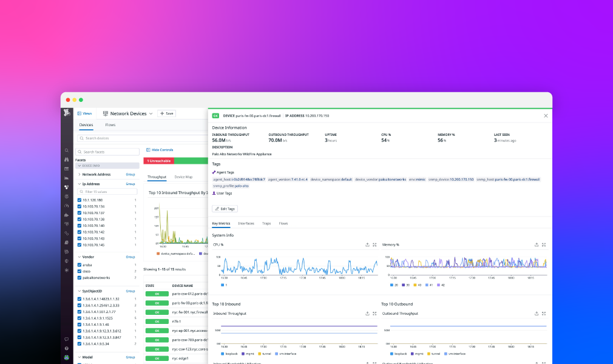Click the search icon in the left navigation rail
The height and width of the screenshot is (364, 613).
point(67,150)
